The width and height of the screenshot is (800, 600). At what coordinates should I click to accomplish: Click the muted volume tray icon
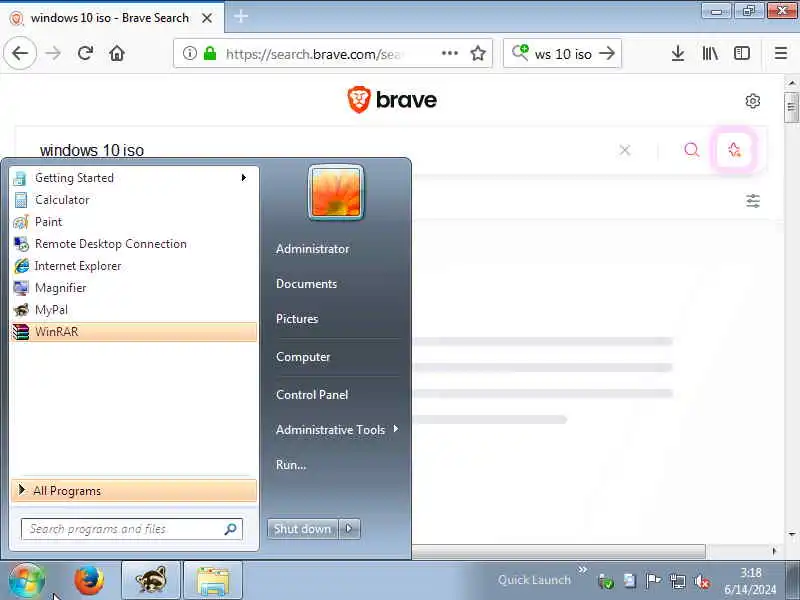tap(702, 581)
